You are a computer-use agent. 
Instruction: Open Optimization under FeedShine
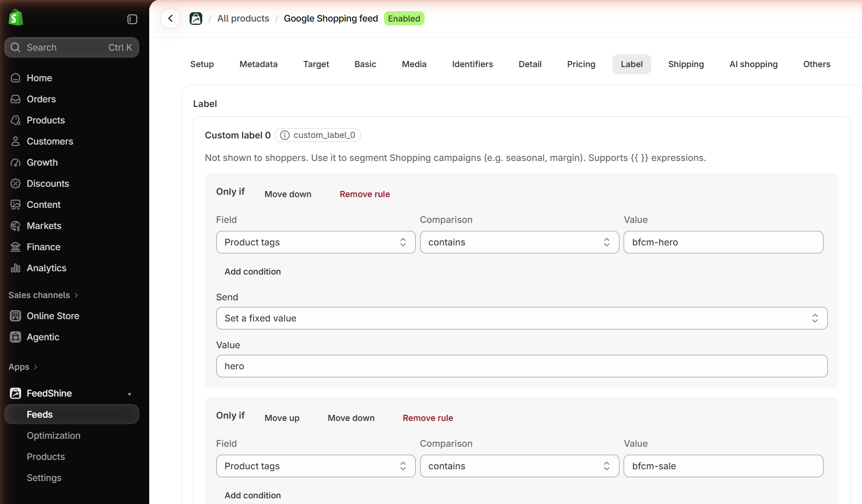click(53, 435)
